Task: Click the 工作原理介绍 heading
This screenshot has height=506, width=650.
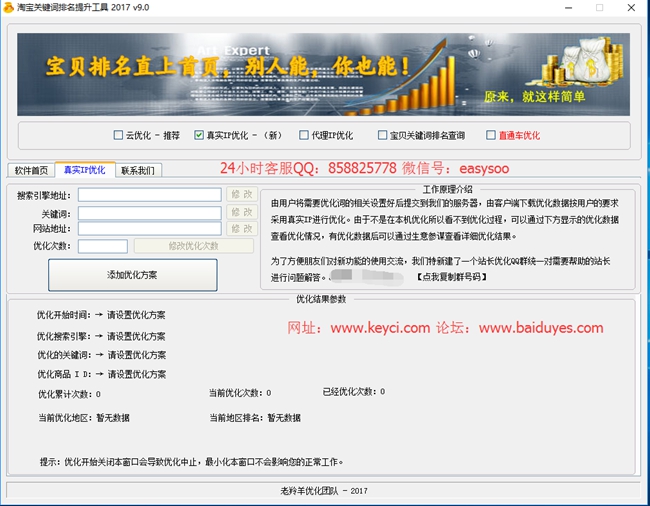Action: click(x=447, y=189)
